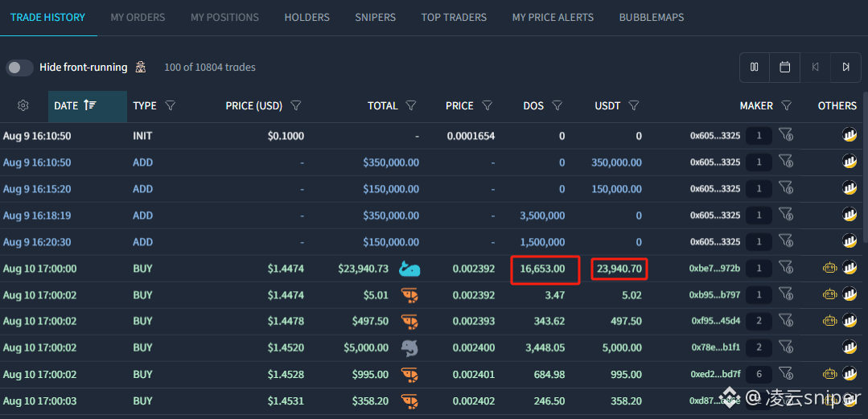Viewport: 868px width, 419px height.
Task: Click the dolphin icon on the $5,000.00 trade
Action: (409, 348)
